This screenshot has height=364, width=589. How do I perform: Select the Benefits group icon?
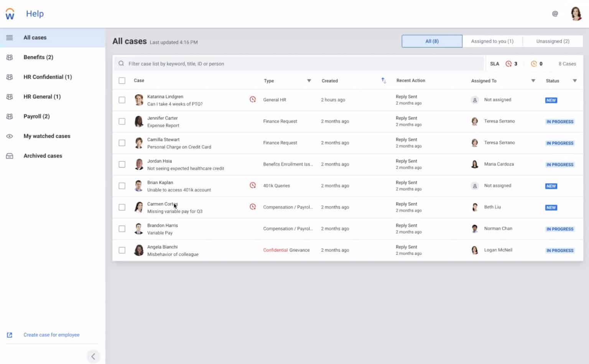click(10, 57)
